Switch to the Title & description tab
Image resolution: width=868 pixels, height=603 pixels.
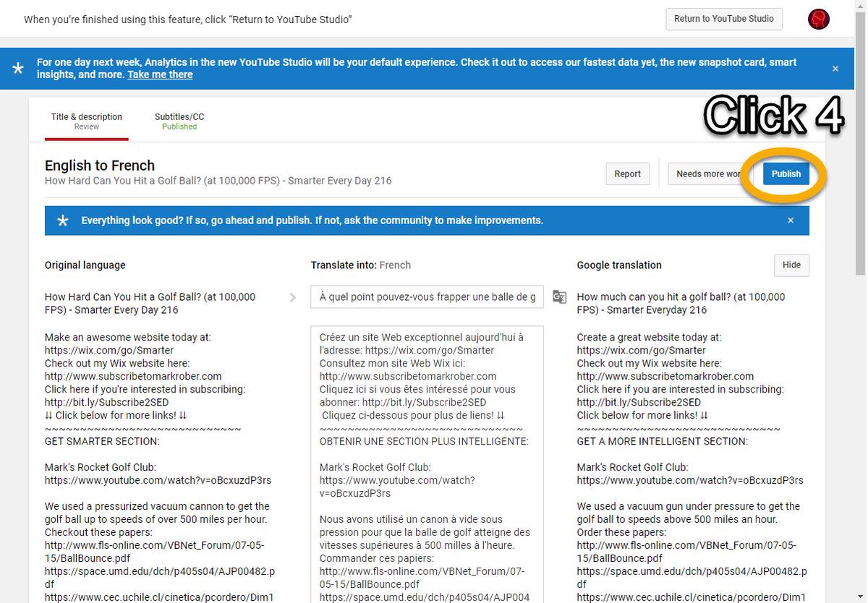[87, 121]
